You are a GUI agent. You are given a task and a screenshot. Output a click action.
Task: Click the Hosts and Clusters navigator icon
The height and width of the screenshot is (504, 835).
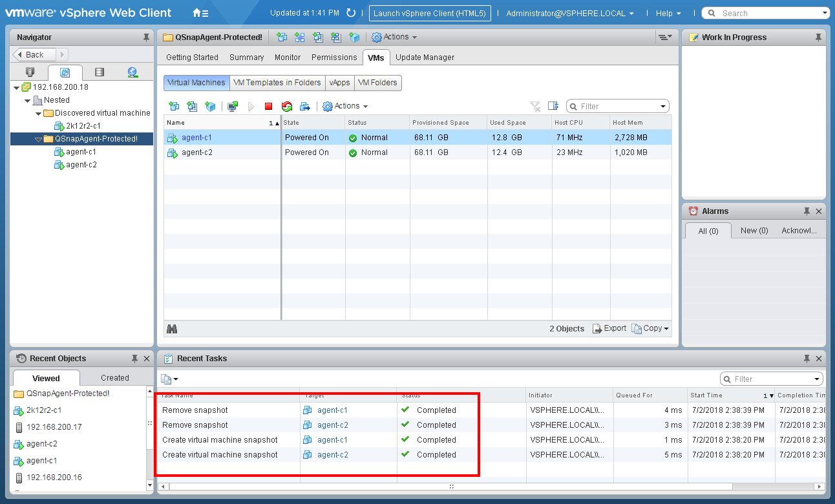(30, 72)
